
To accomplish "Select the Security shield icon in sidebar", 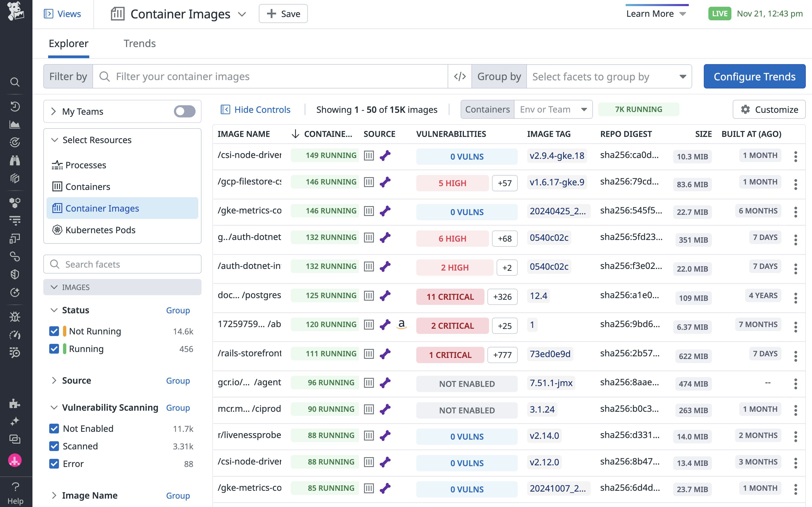I will pyautogui.click(x=15, y=274).
